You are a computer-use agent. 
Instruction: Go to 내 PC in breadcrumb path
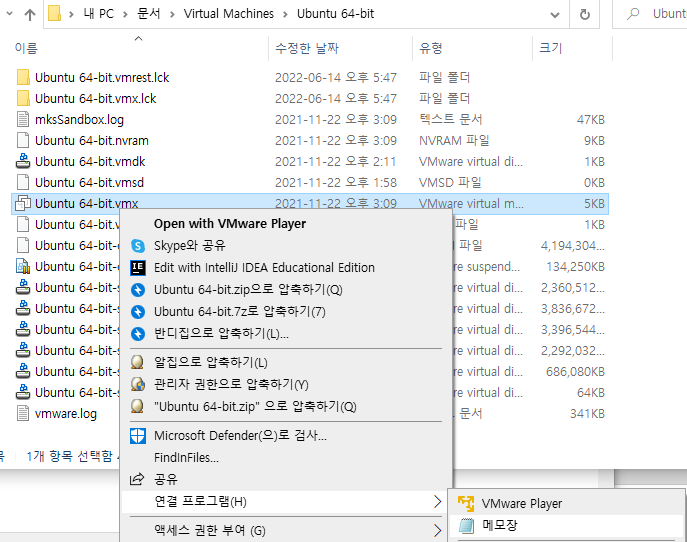(99, 14)
